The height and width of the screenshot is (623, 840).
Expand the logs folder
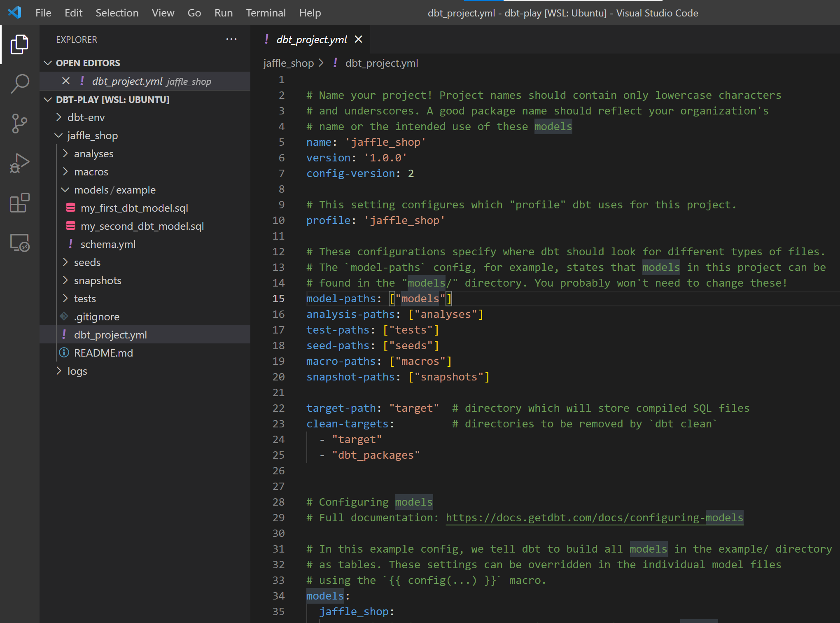pyautogui.click(x=59, y=371)
